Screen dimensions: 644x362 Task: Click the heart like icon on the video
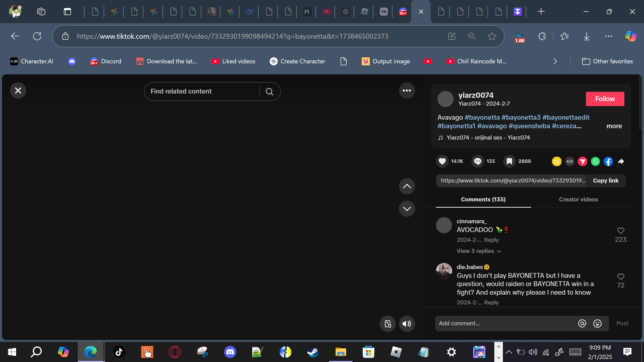click(442, 161)
